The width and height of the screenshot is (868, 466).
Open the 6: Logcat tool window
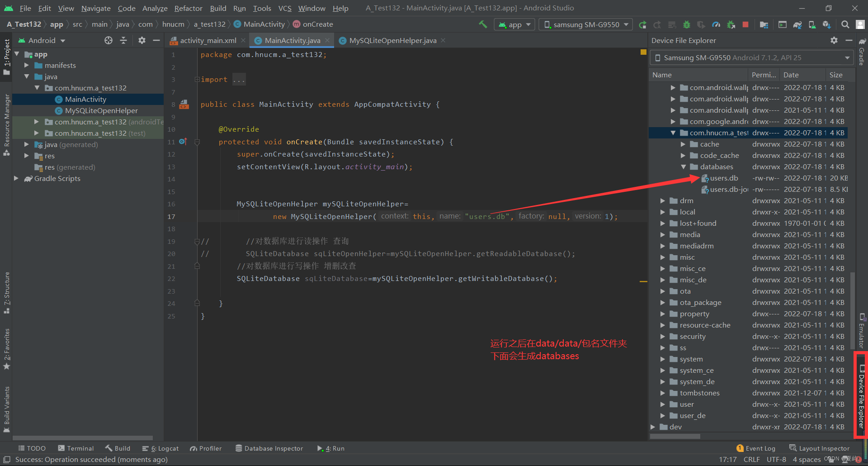[160, 448]
